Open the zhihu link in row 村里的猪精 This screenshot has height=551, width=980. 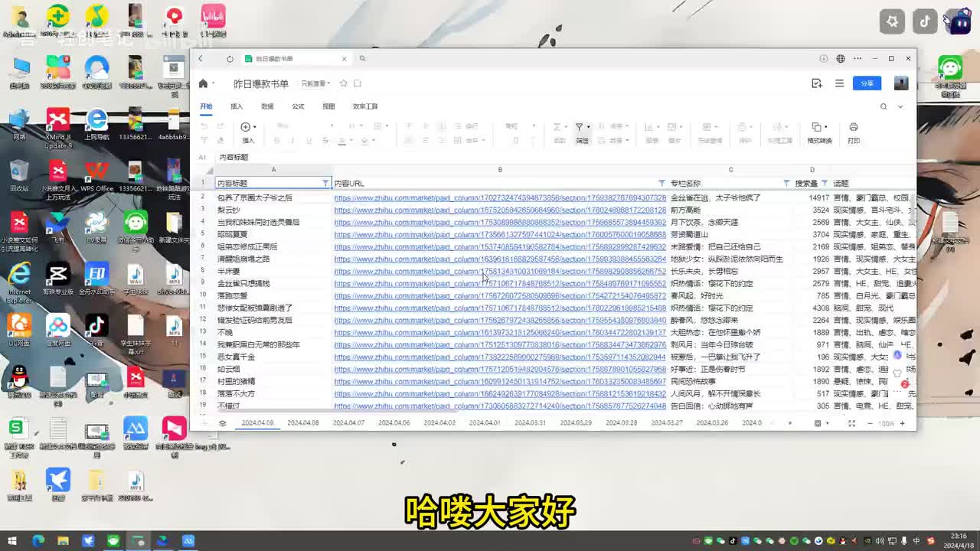coord(500,381)
